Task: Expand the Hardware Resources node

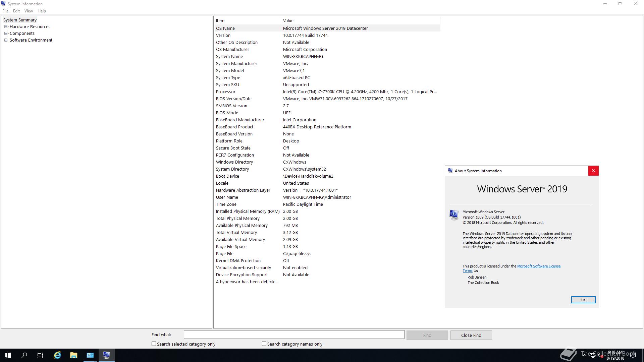Action: 6,26
